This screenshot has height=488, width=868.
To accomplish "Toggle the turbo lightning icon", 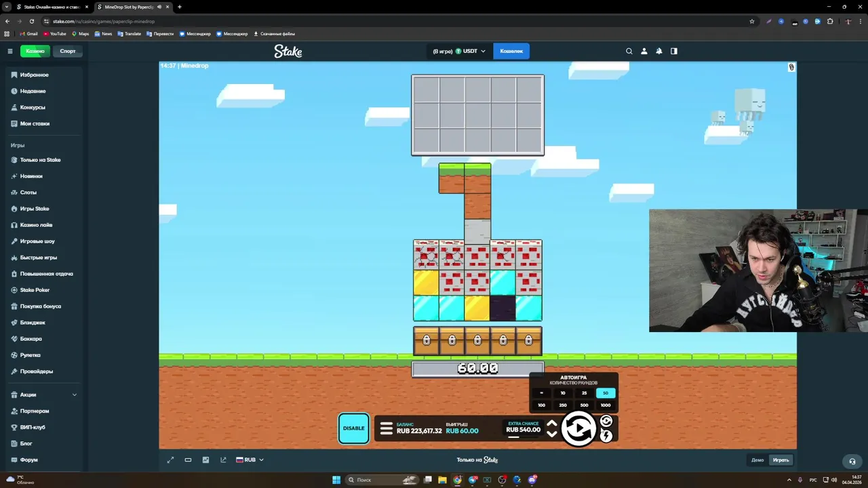I will click(606, 436).
